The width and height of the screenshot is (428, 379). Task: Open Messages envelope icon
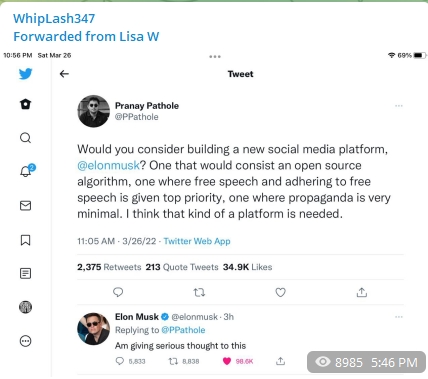point(25,206)
